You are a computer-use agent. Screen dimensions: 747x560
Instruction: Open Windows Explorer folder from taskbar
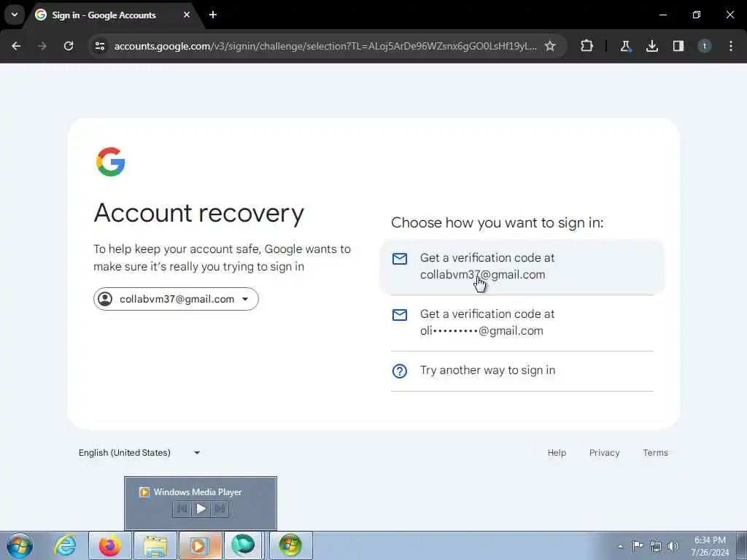click(155, 545)
